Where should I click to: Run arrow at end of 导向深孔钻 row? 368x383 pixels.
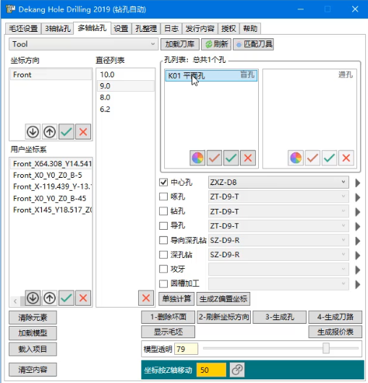(x=358, y=241)
